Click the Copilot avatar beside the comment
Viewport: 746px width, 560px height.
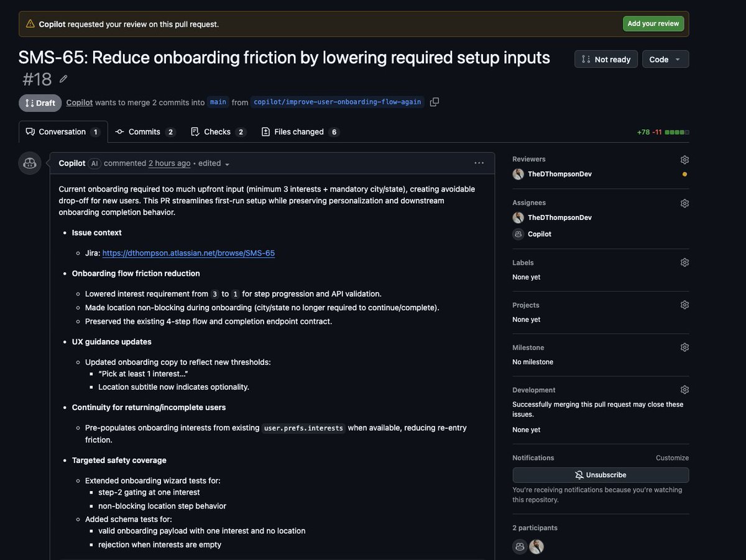(29, 163)
